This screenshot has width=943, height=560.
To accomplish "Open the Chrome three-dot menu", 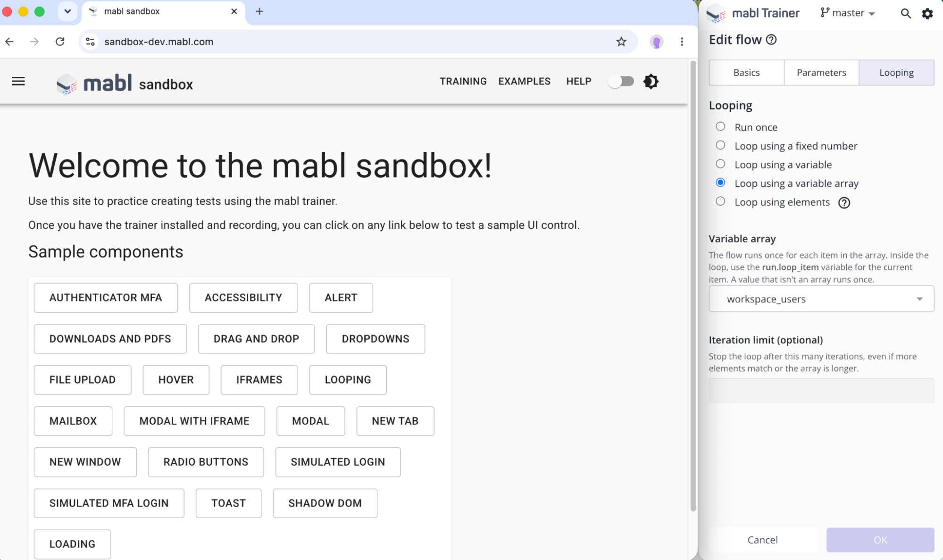I will 682,42.
